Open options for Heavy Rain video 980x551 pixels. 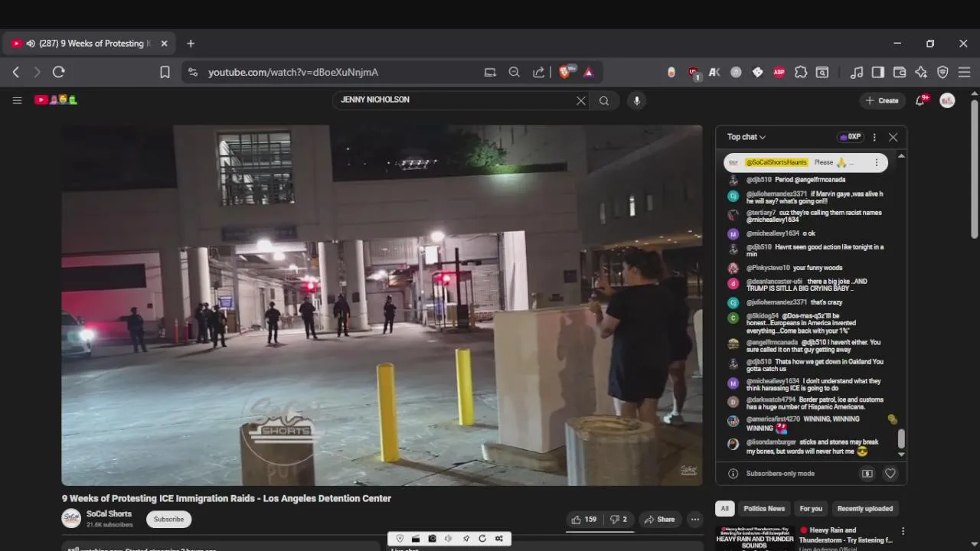point(903,531)
